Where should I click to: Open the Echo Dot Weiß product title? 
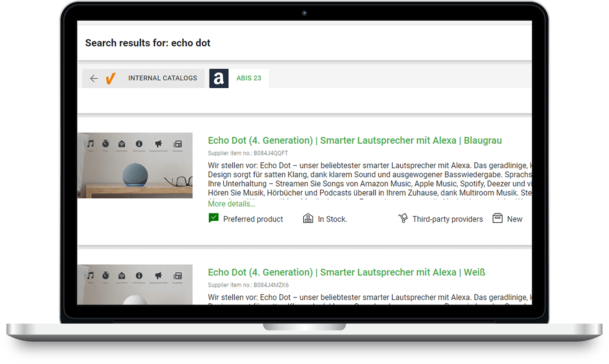[x=346, y=272]
